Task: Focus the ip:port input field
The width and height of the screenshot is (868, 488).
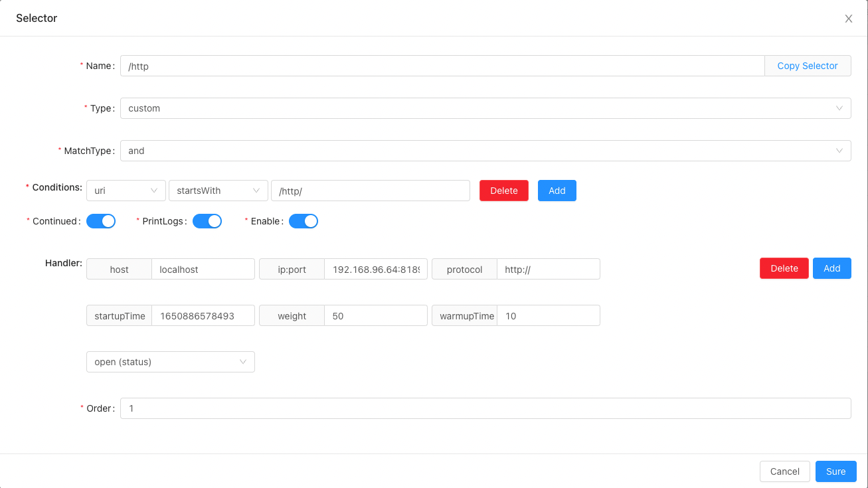Action: (375, 269)
